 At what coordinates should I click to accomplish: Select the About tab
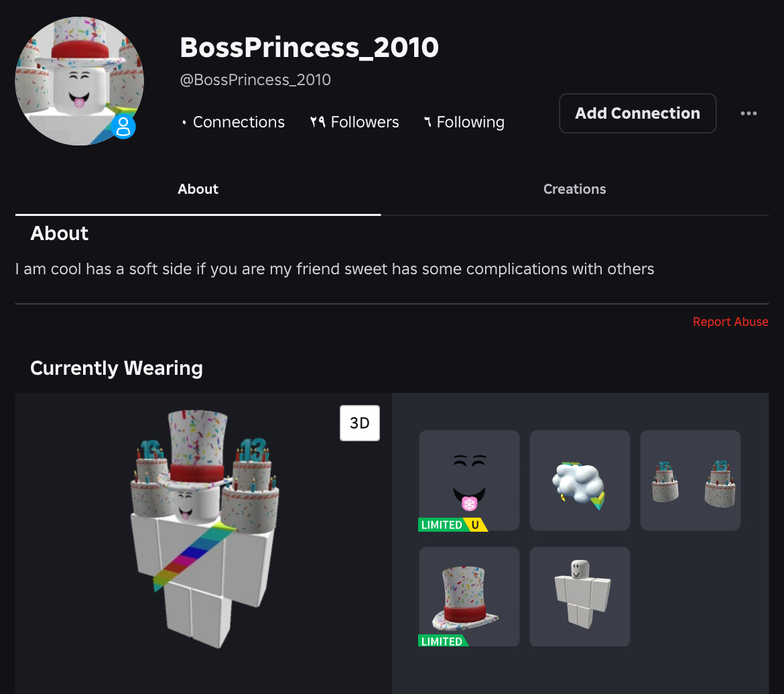point(198,189)
